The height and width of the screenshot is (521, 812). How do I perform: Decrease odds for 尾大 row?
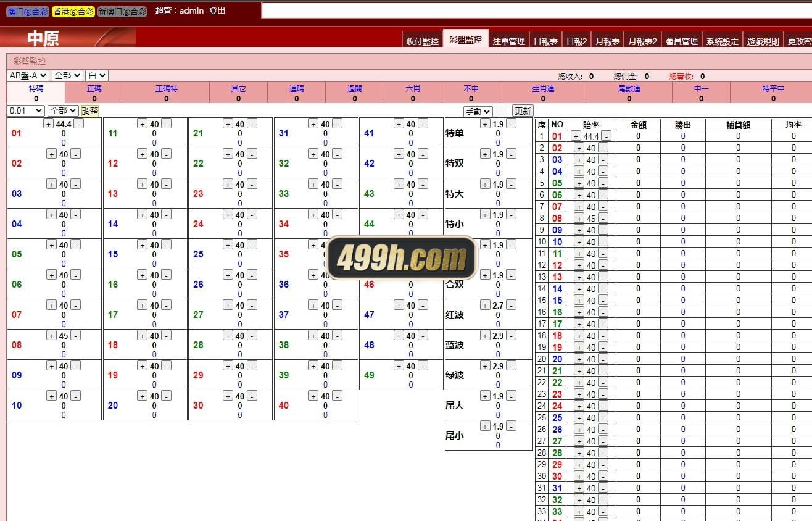click(x=511, y=396)
